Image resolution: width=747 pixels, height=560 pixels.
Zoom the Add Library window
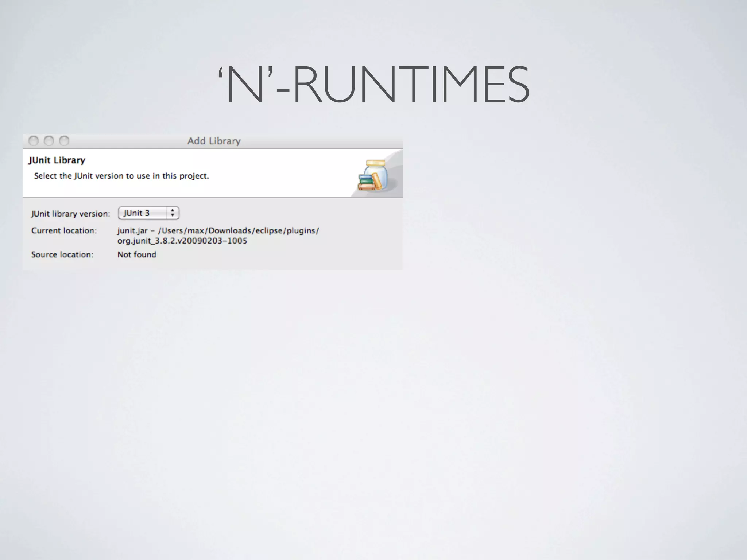(x=64, y=141)
